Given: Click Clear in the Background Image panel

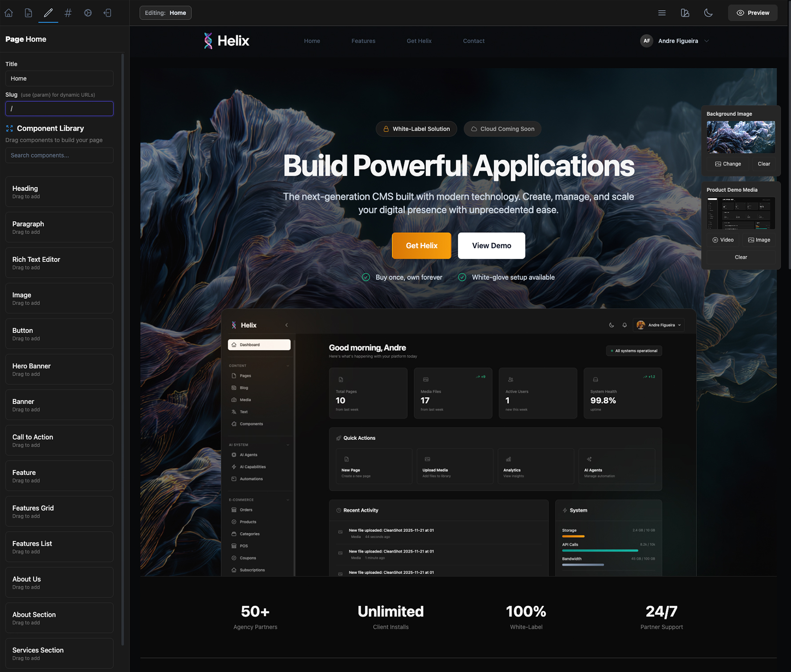Looking at the screenshot, I should [764, 164].
